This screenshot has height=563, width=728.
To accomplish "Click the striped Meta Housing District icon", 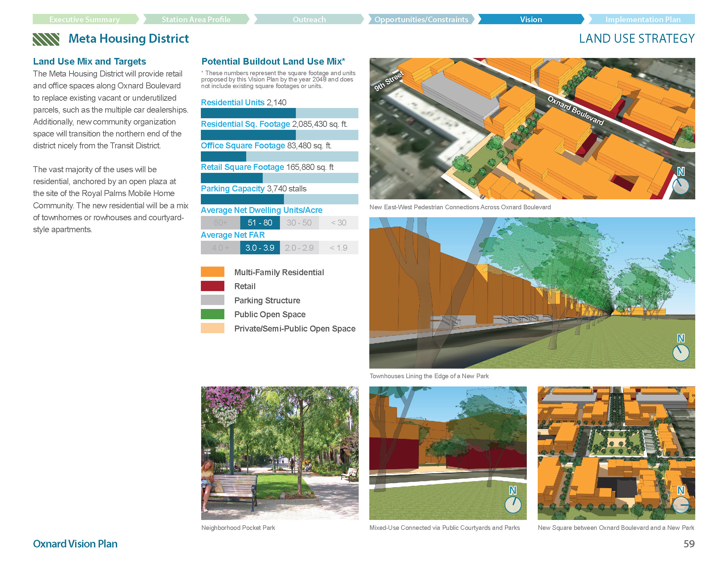I will click(46, 39).
